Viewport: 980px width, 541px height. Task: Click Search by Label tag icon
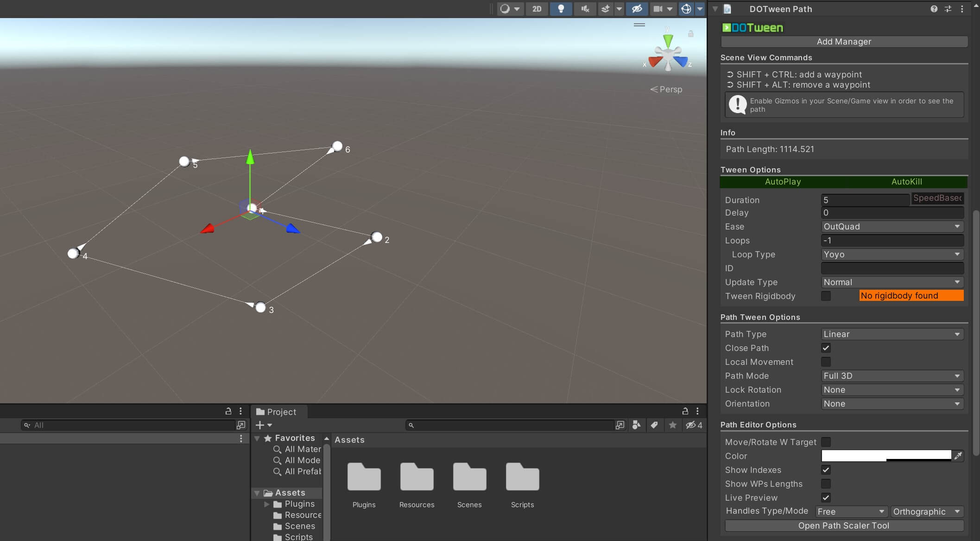654,425
